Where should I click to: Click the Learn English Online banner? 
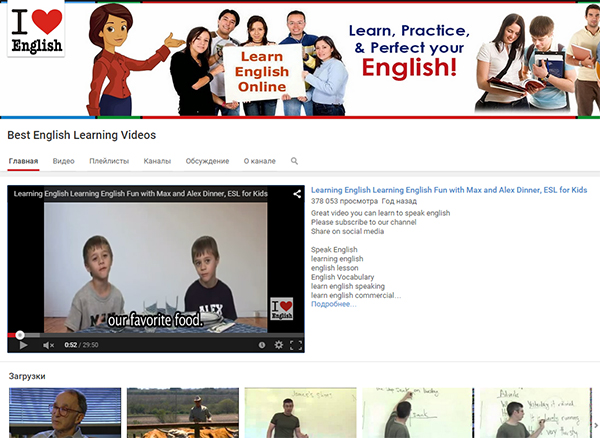[261, 72]
